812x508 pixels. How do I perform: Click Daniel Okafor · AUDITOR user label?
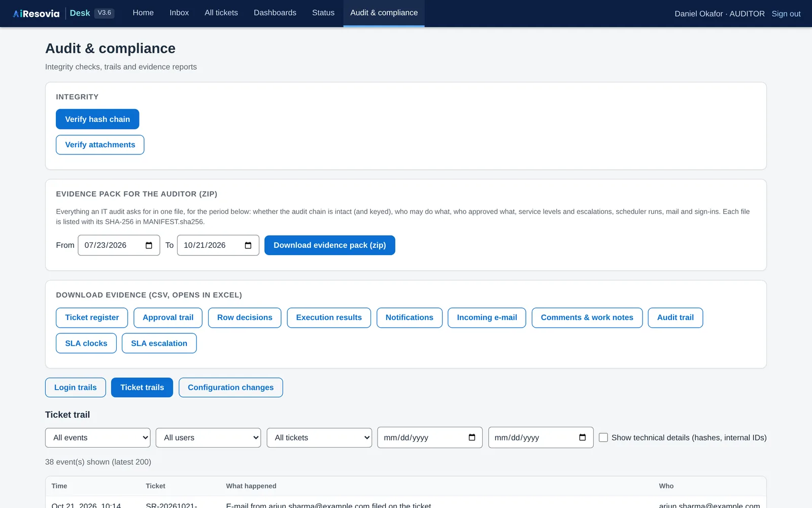point(720,14)
